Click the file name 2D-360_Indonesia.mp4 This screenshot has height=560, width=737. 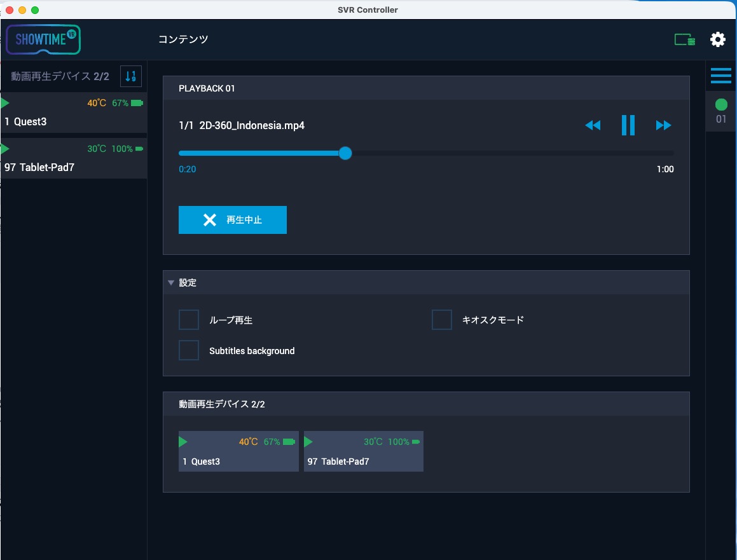tap(252, 125)
